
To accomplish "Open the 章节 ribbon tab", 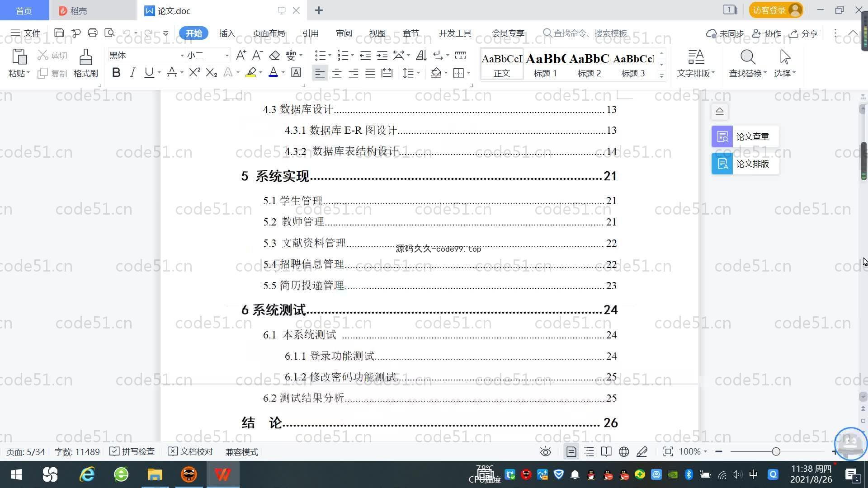I will pyautogui.click(x=410, y=33).
